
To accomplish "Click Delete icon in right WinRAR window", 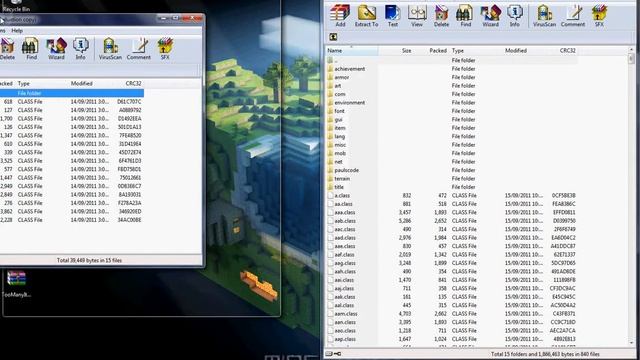I will click(x=441, y=16).
